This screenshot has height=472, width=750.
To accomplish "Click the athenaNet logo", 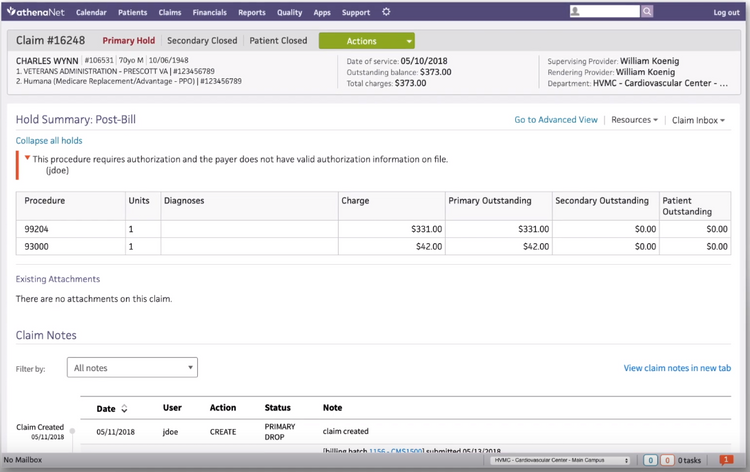I will 34,12.
